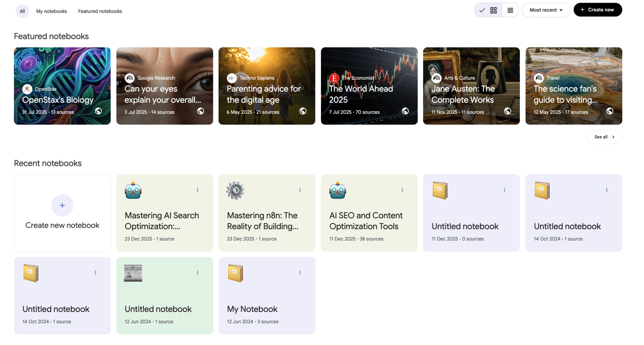Screen dimensions: 644x345
Task: Click the globe icon on The World Ahead 2025 card
Action: [x=405, y=111]
